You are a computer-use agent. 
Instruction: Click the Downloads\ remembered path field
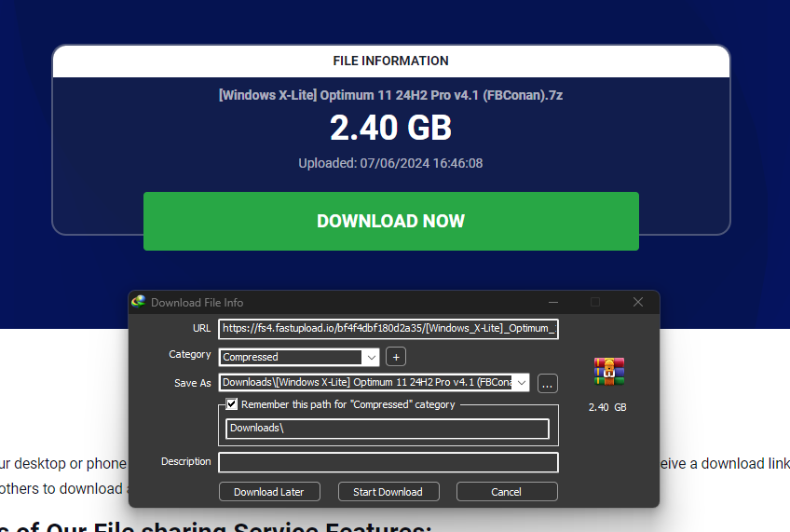388,429
